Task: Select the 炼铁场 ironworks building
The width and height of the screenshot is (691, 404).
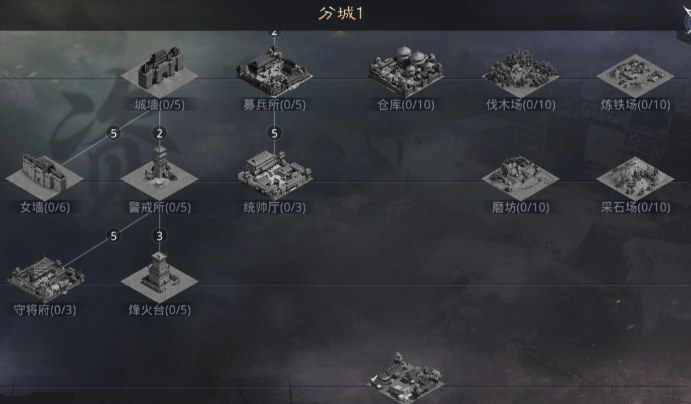Action: pos(635,76)
